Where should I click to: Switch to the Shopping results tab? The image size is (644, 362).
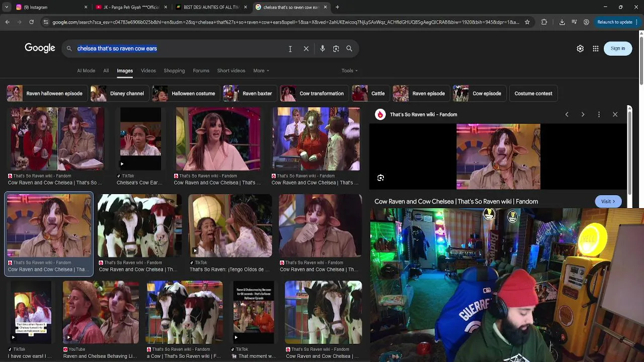point(174,70)
